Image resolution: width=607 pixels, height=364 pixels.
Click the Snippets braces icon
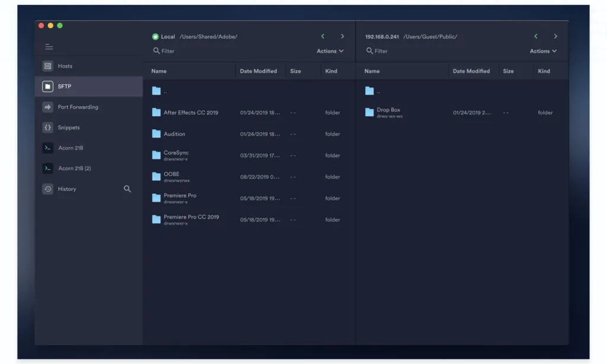coord(47,127)
